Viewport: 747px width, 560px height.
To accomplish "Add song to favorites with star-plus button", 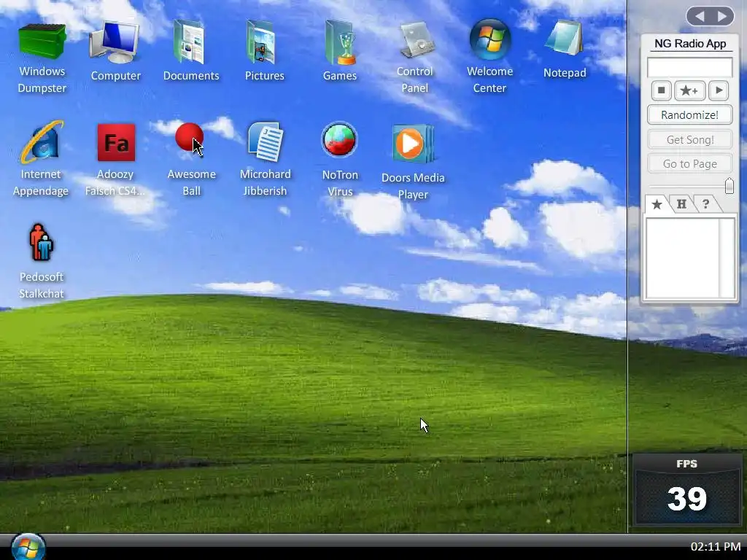I will click(x=689, y=90).
